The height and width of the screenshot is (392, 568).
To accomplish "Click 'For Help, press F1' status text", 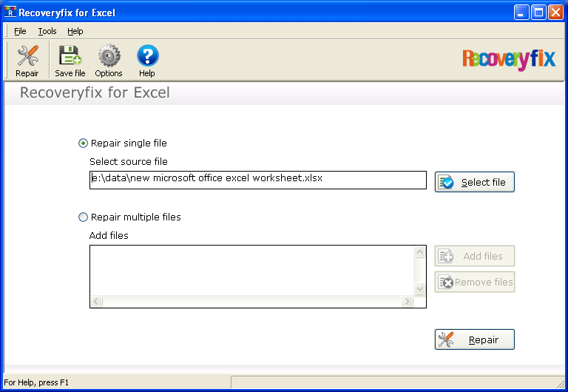I will point(36,382).
